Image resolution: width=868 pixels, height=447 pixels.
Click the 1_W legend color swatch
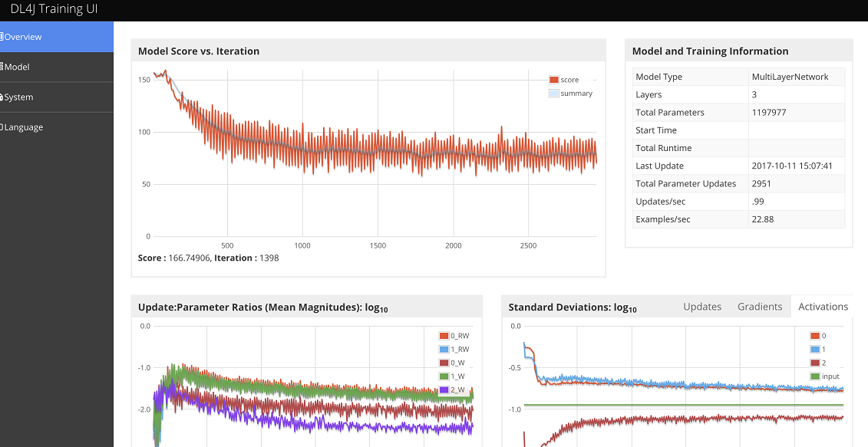tap(444, 376)
